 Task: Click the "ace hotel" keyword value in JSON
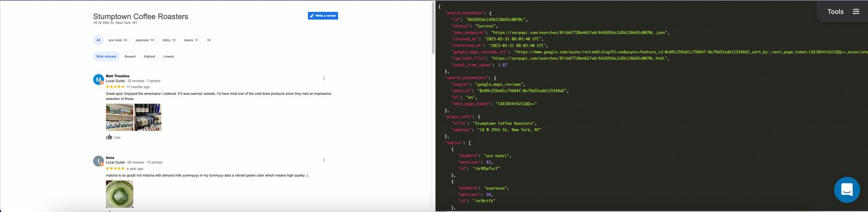tap(497, 156)
